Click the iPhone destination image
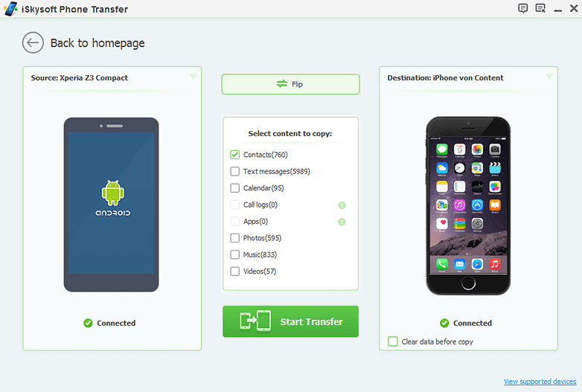 468,206
